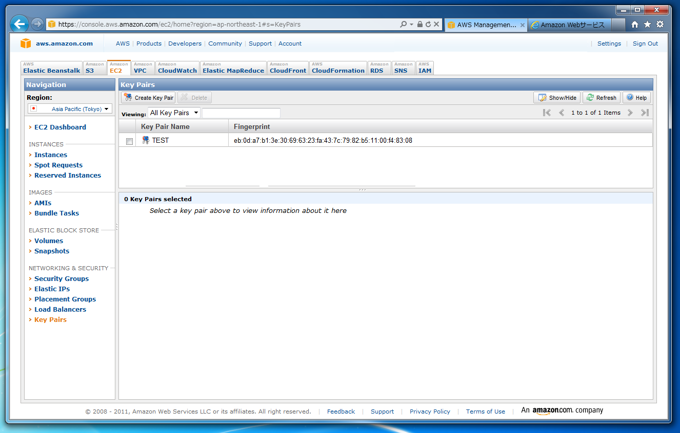Viewport: 680px width, 433px height.
Task: Open Snapshots in navigation
Action: (52, 251)
